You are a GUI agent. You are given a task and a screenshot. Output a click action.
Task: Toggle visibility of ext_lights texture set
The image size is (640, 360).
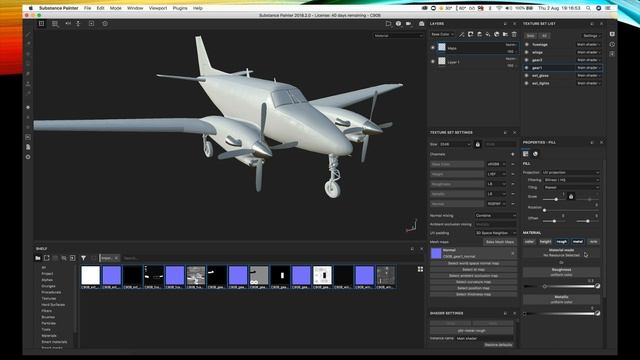[527, 83]
